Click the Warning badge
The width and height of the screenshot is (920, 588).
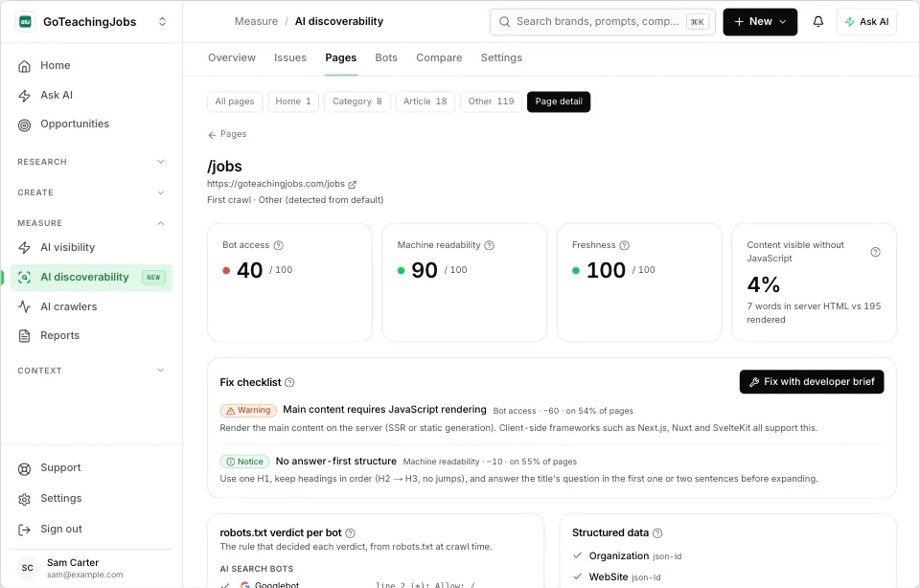click(248, 411)
